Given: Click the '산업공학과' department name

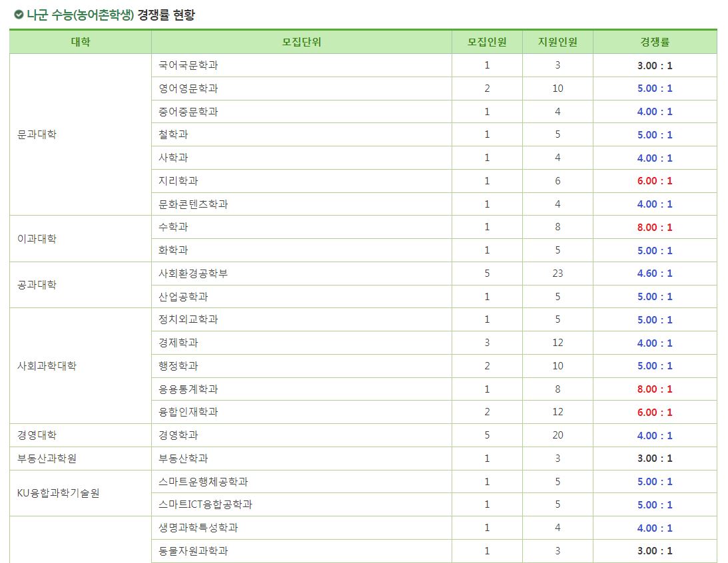Looking at the screenshot, I should point(183,296).
